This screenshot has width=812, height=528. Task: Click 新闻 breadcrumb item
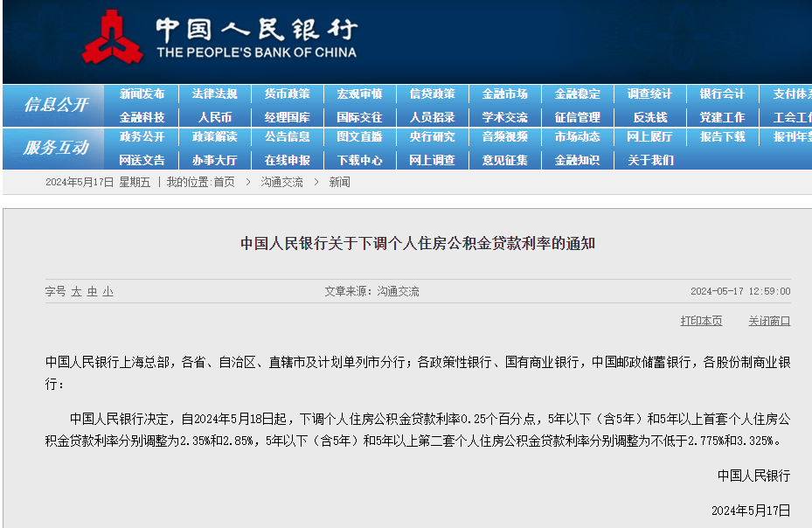[340, 183]
